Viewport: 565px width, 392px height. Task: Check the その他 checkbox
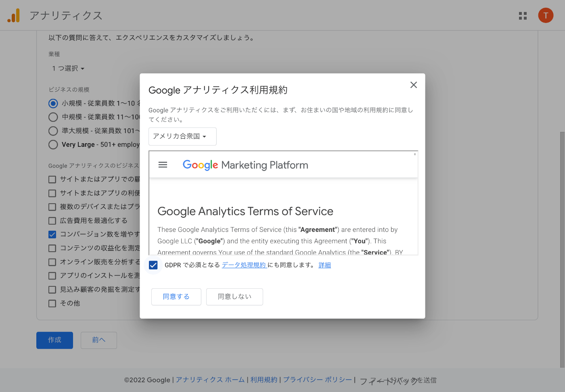(x=52, y=303)
